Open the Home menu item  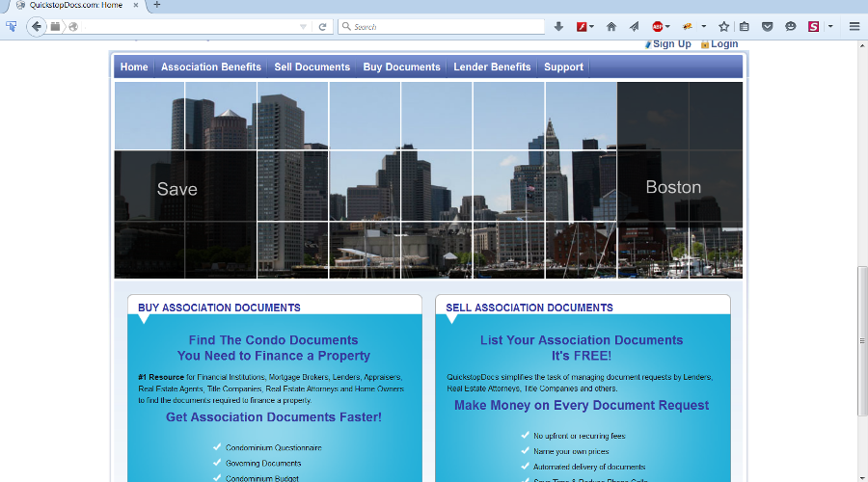[x=134, y=67]
